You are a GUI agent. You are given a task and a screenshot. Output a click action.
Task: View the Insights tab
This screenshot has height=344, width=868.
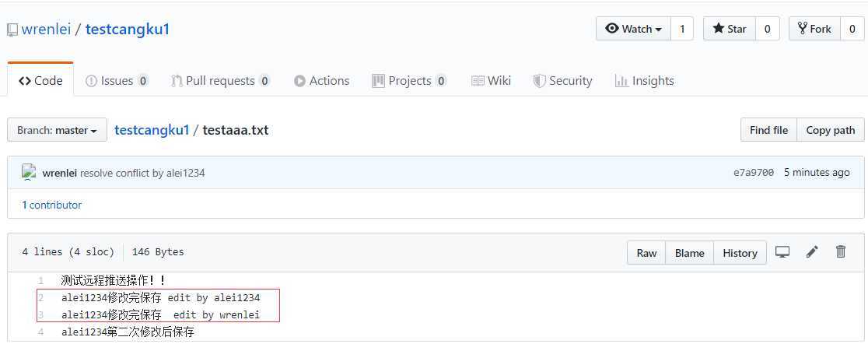tap(644, 81)
